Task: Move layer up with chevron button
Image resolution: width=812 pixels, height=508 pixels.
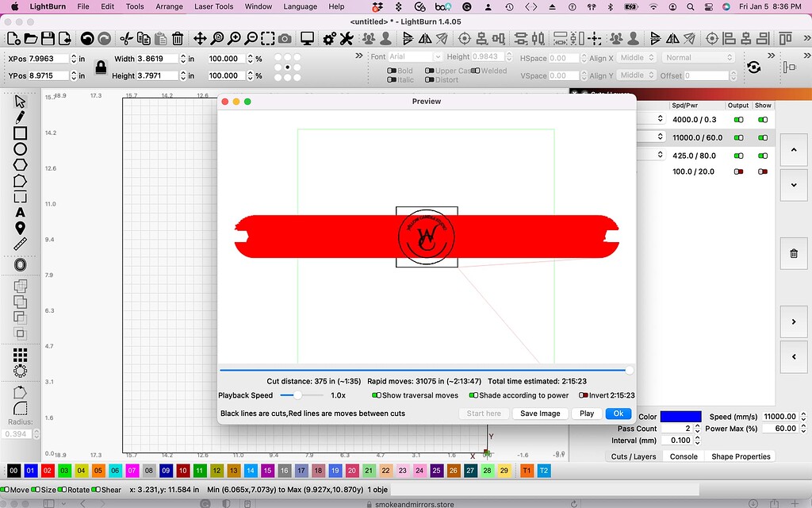Action: 793,150
